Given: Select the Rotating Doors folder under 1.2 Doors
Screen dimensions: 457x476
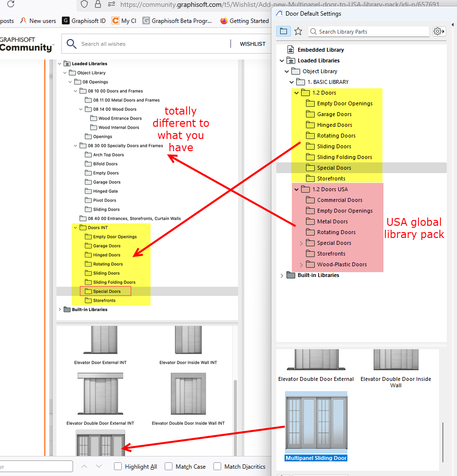Looking at the screenshot, I should pos(330,136).
